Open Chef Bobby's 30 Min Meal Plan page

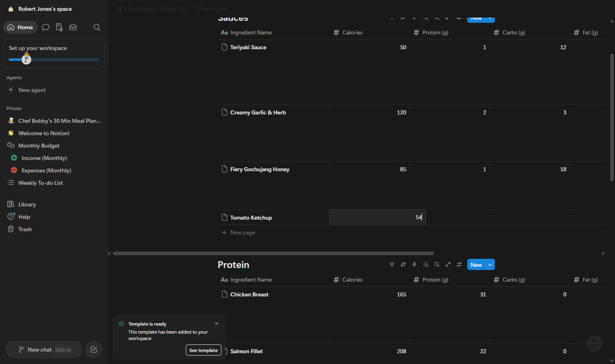(54, 121)
